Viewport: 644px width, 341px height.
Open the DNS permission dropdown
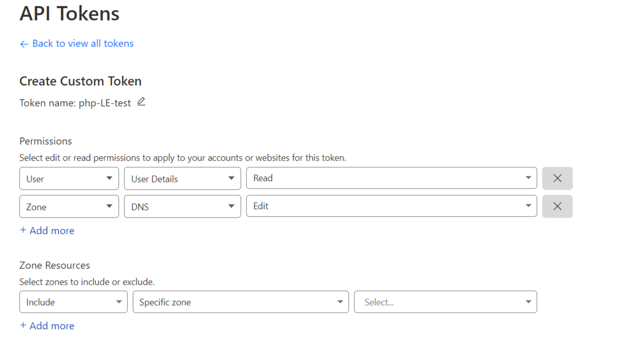182,206
